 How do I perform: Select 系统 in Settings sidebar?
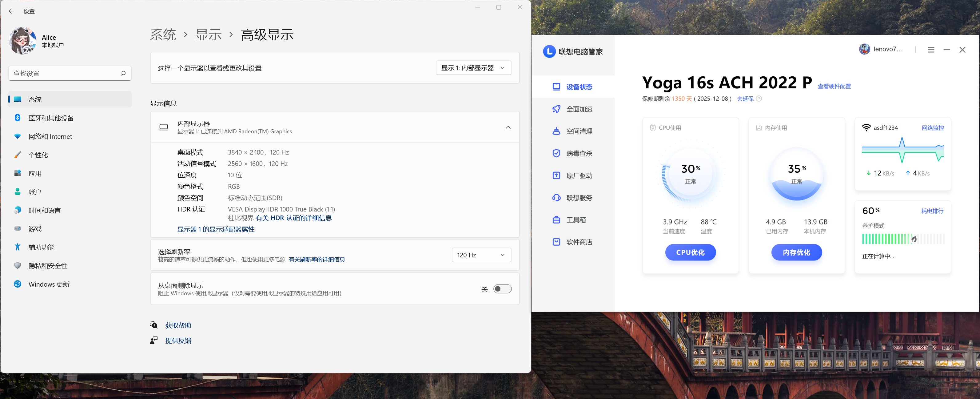click(70, 99)
